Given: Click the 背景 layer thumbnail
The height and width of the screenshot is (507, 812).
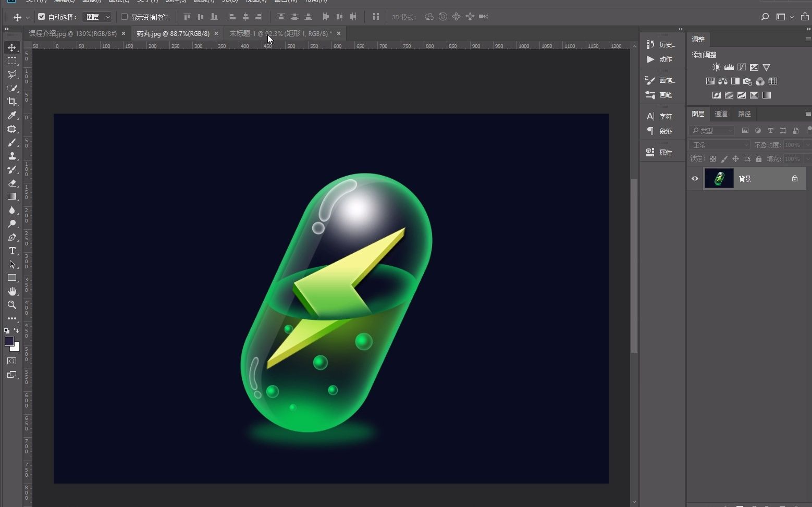Looking at the screenshot, I should pyautogui.click(x=719, y=178).
